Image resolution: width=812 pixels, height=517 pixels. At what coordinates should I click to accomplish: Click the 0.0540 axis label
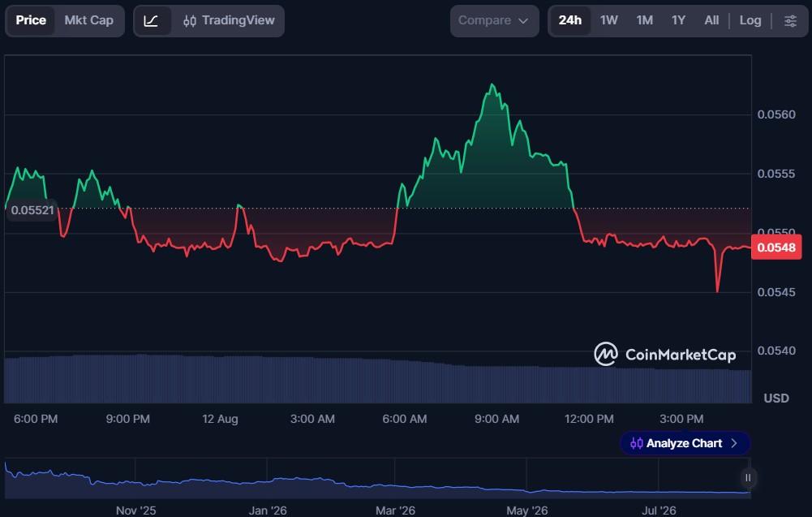[x=776, y=351]
